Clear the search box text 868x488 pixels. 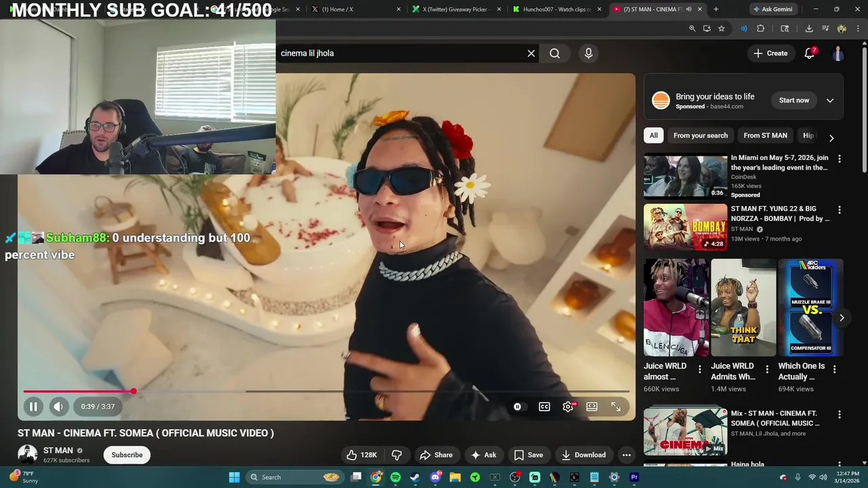coord(531,53)
